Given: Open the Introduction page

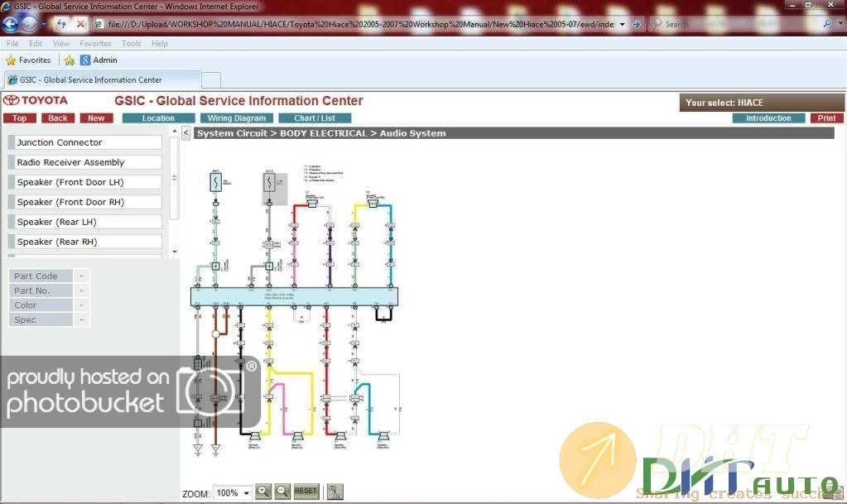Looking at the screenshot, I should 768,118.
